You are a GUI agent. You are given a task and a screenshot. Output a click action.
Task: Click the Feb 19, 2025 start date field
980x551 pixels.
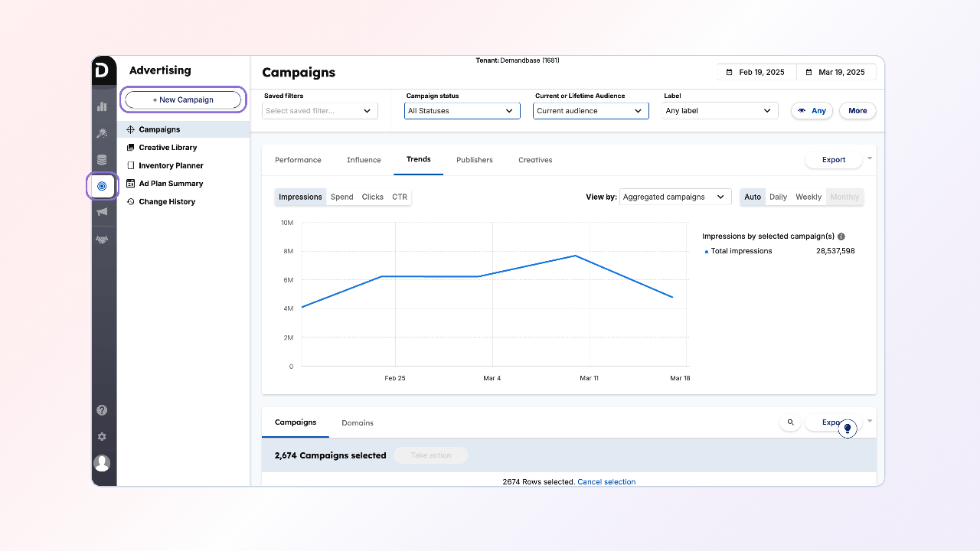pyautogui.click(x=757, y=72)
